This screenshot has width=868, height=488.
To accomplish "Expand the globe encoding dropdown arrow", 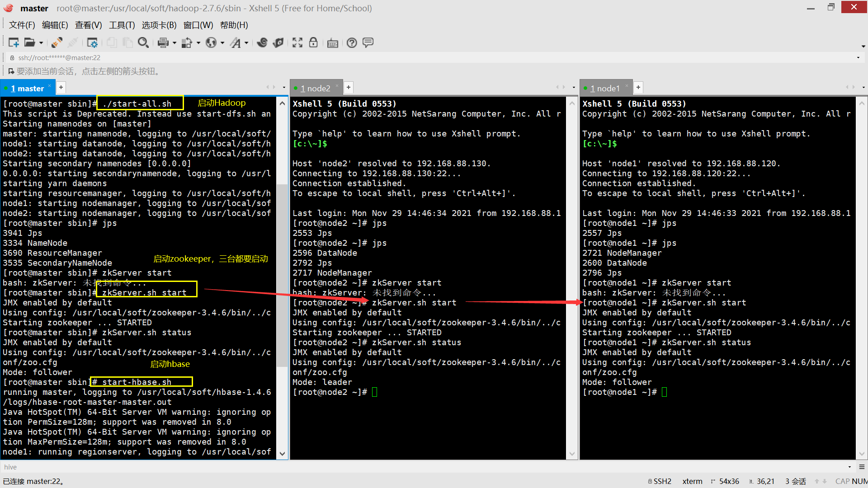I will pos(222,43).
